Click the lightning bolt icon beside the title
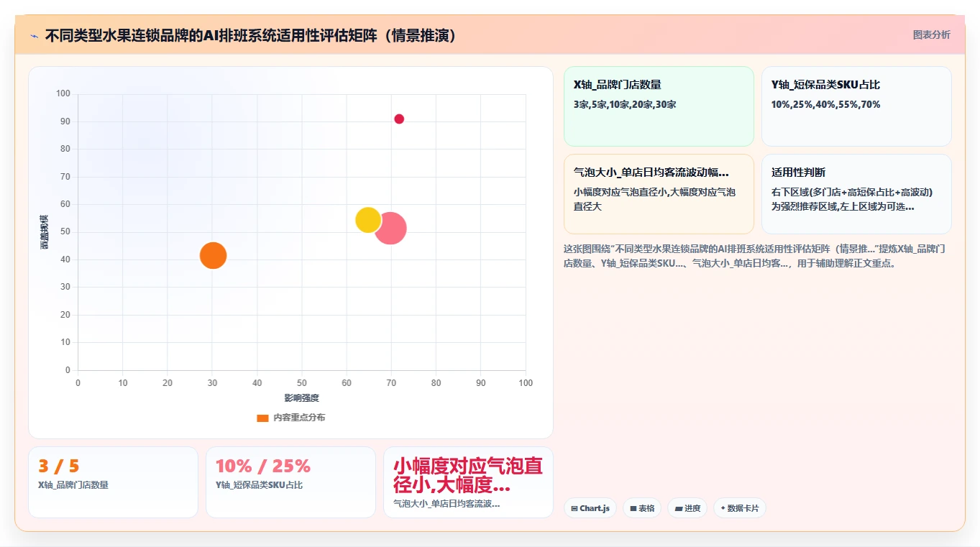Image resolution: width=980 pixels, height=547 pixels. [34, 35]
